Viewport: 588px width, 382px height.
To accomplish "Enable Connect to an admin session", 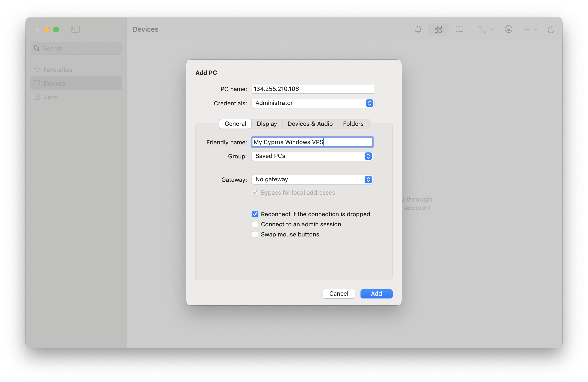I will point(255,224).
